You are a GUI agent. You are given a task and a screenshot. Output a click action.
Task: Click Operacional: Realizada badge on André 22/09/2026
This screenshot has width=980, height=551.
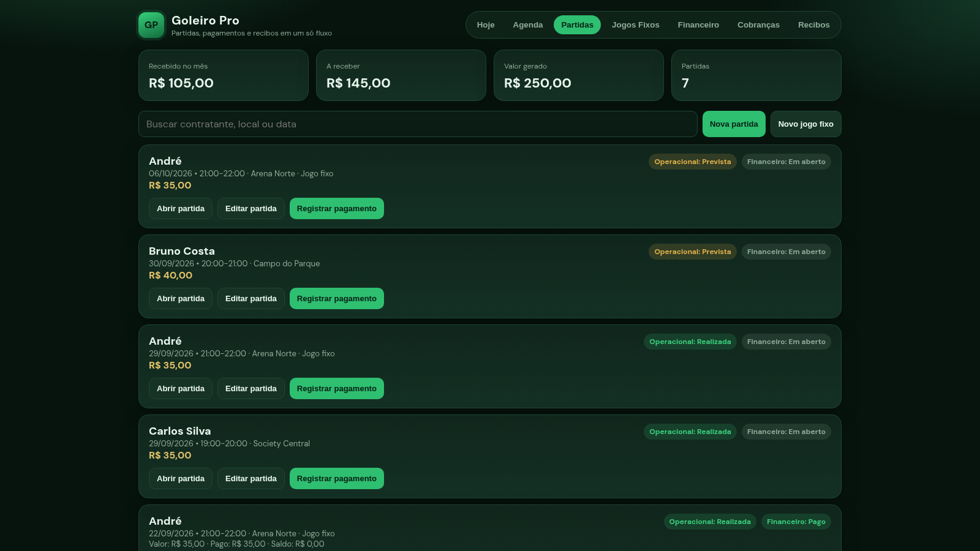[x=710, y=522]
